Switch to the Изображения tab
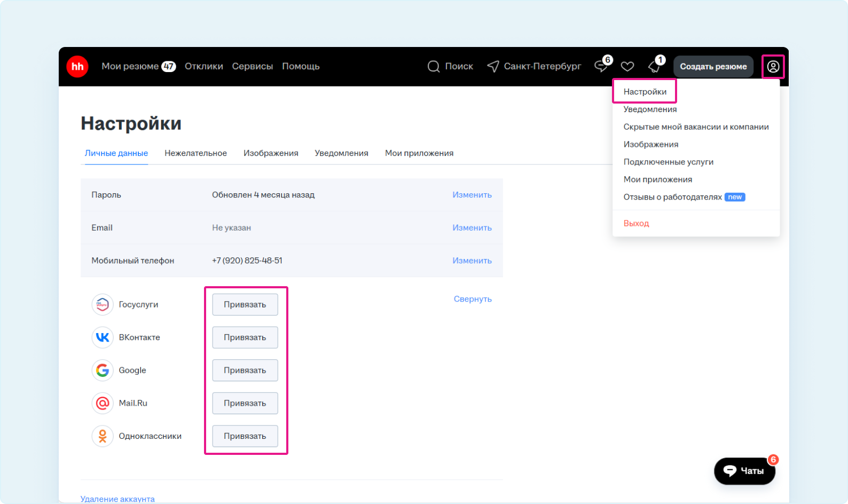848x504 pixels. click(271, 153)
